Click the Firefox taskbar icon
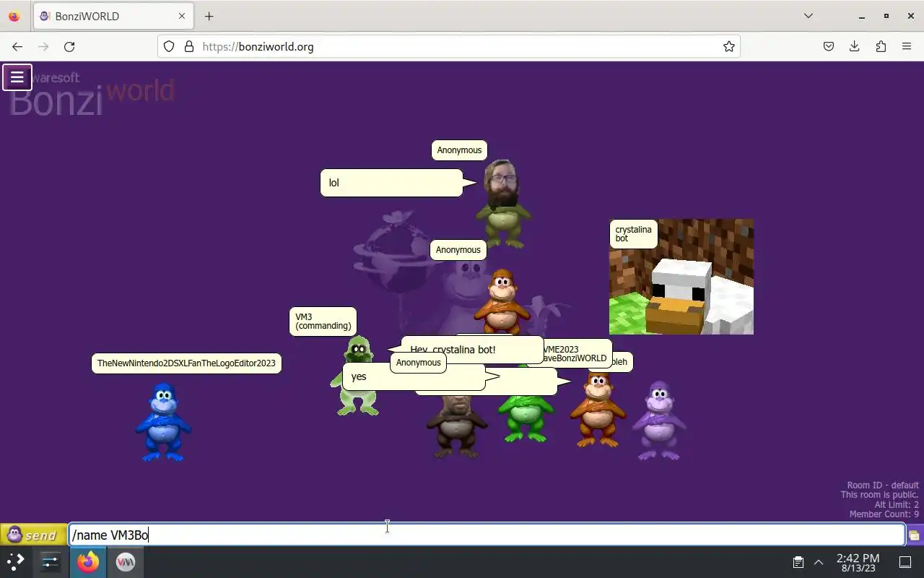Image resolution: width=924 pixels, height=578 pixels. tap(88, 561)
